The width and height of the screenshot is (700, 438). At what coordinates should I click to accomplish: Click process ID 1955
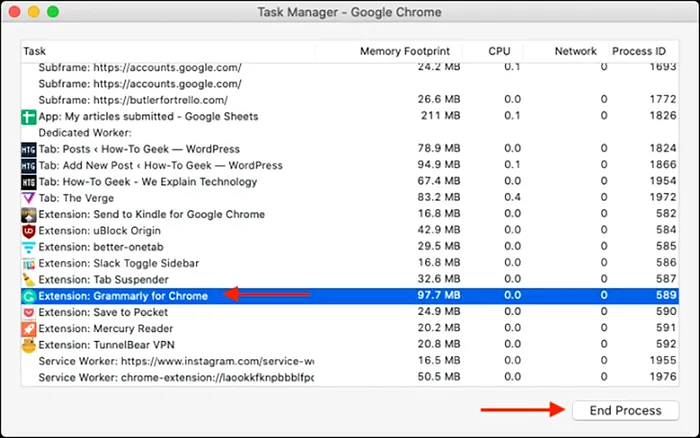tap(663, 360)
